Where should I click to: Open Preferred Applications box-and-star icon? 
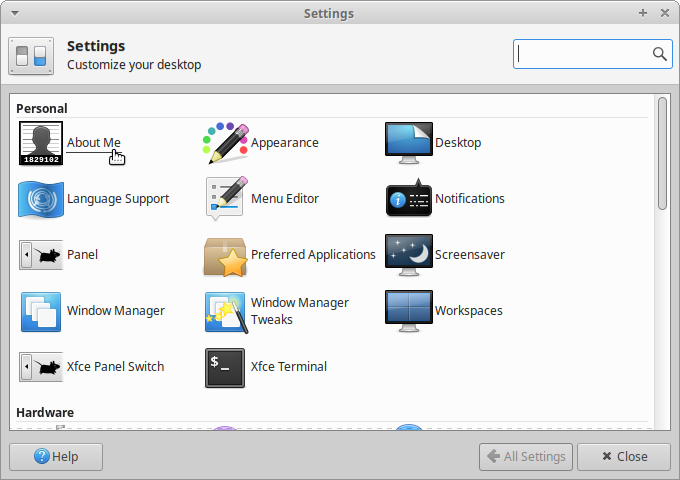226,257
